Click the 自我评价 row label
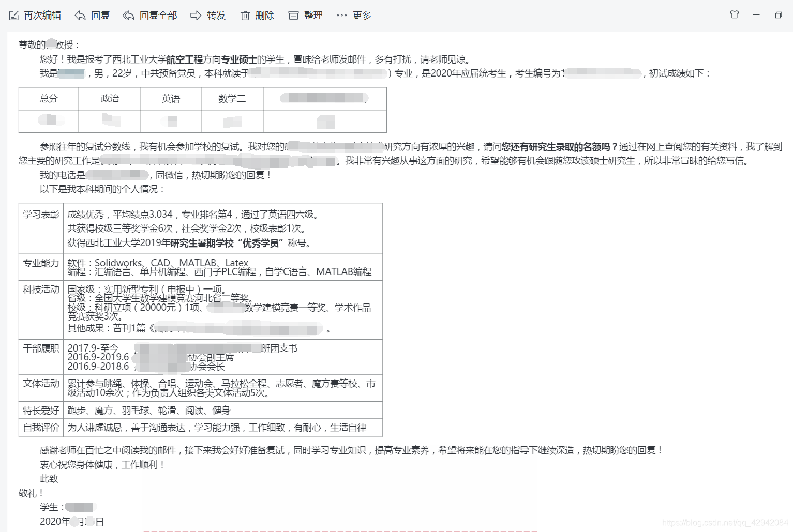The image size is (793, 532). point(41,428)
